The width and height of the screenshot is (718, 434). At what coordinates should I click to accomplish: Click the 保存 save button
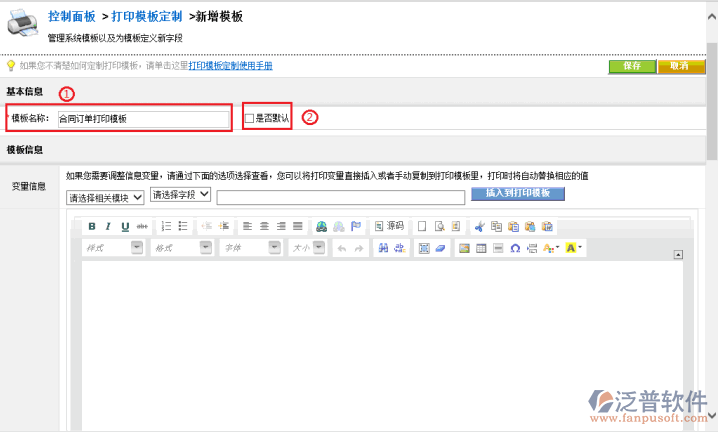(x=631, y=65)
